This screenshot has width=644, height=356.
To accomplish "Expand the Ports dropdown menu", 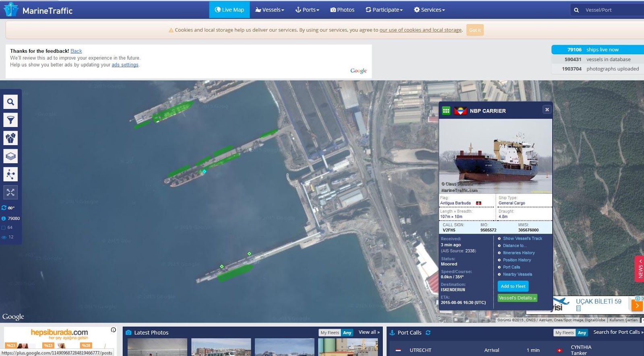I will [307, 10].
